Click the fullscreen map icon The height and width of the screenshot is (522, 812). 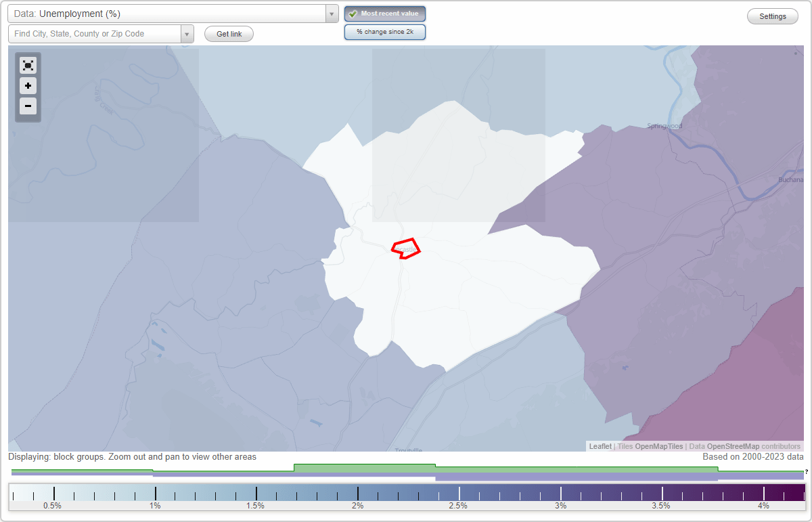tap(28, 65)
